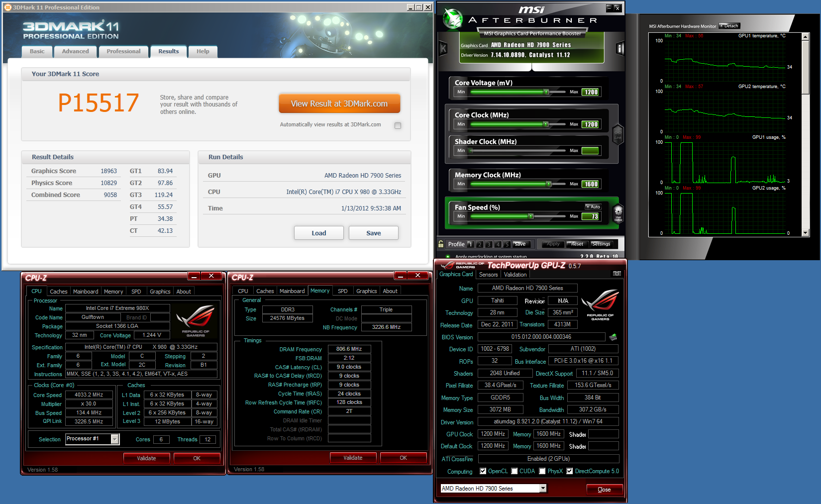
Task: Select Afterburner profile slot 1
Action: 470,244
